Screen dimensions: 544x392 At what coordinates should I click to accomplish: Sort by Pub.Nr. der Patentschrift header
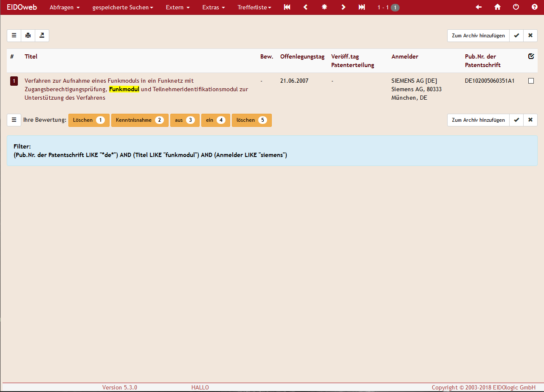[483, 61]
